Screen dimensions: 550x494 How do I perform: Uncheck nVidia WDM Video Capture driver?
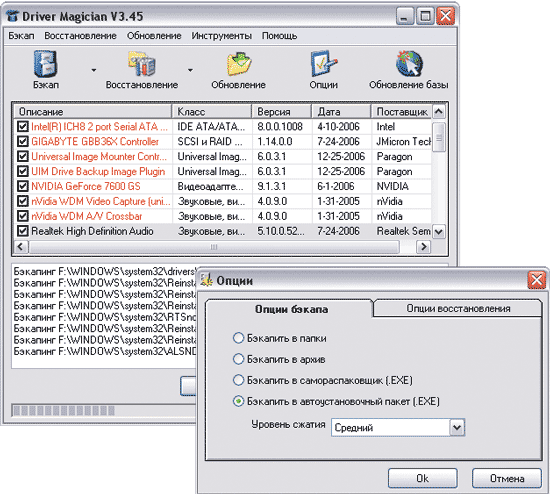click(23, 201)
